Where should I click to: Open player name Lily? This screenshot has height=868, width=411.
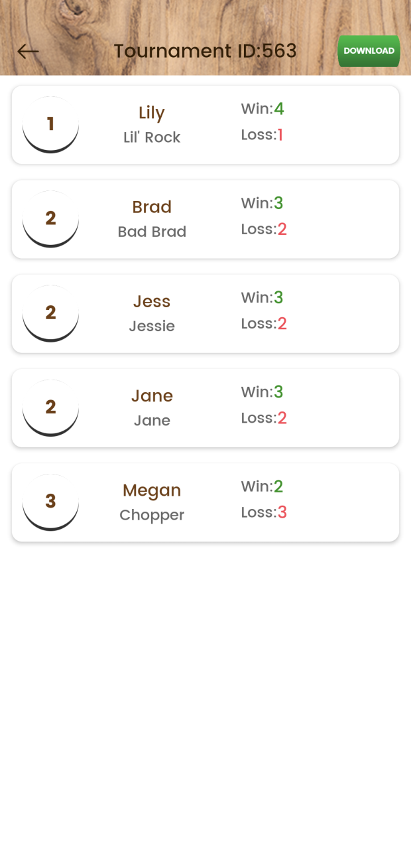click(x=152, y=113)
